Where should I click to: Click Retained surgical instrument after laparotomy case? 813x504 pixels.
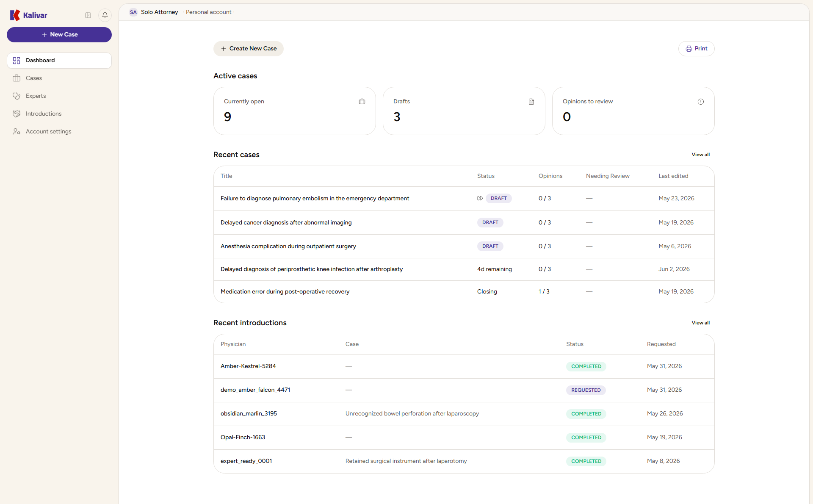tap(406, 461)
